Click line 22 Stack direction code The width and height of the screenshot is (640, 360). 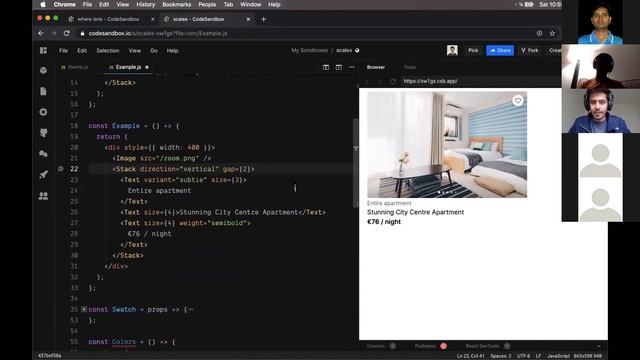coord(183,169)
